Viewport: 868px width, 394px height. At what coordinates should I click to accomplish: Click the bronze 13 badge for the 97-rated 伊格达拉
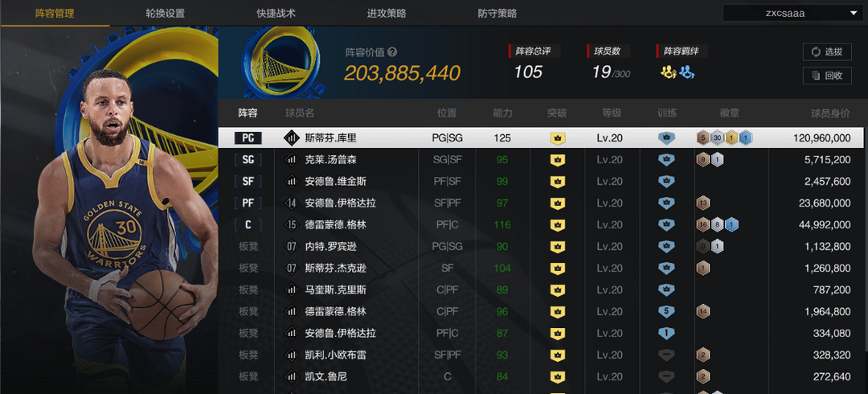click(x=703, y=203)
